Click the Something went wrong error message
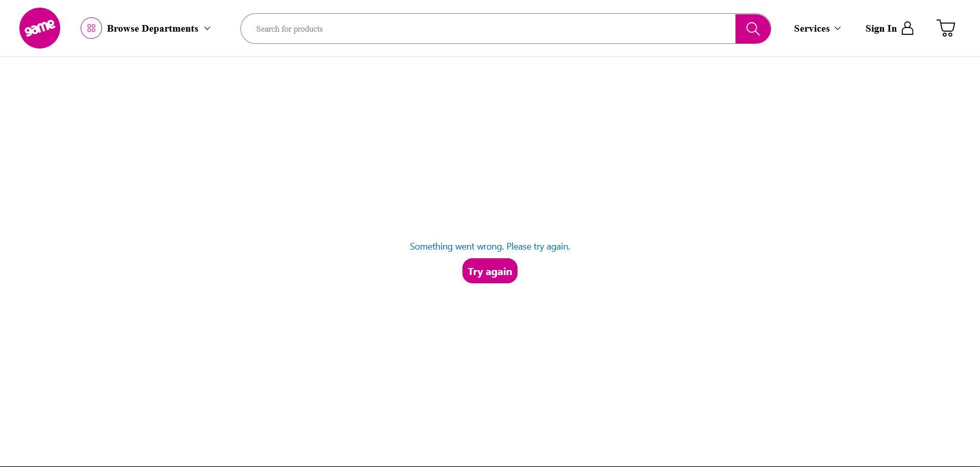980x467 pixels. point(489,246)
